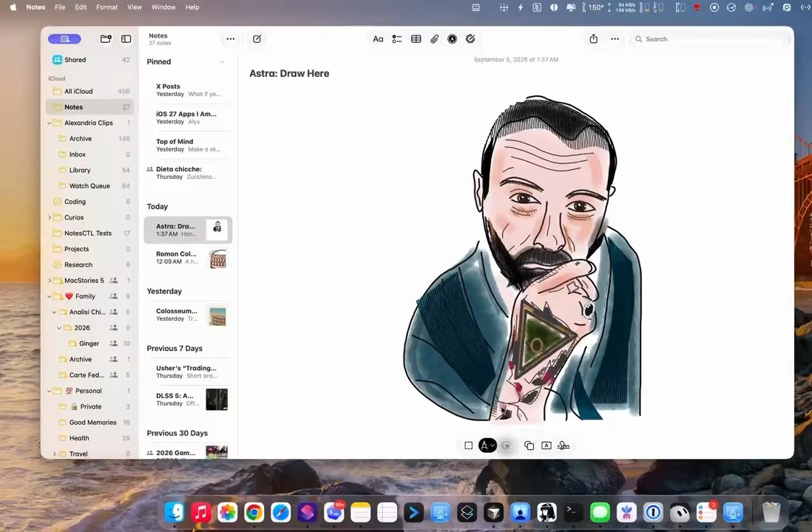812x532 pixels.
Task: Open the Aa text format options
Action: click(378, 39)
